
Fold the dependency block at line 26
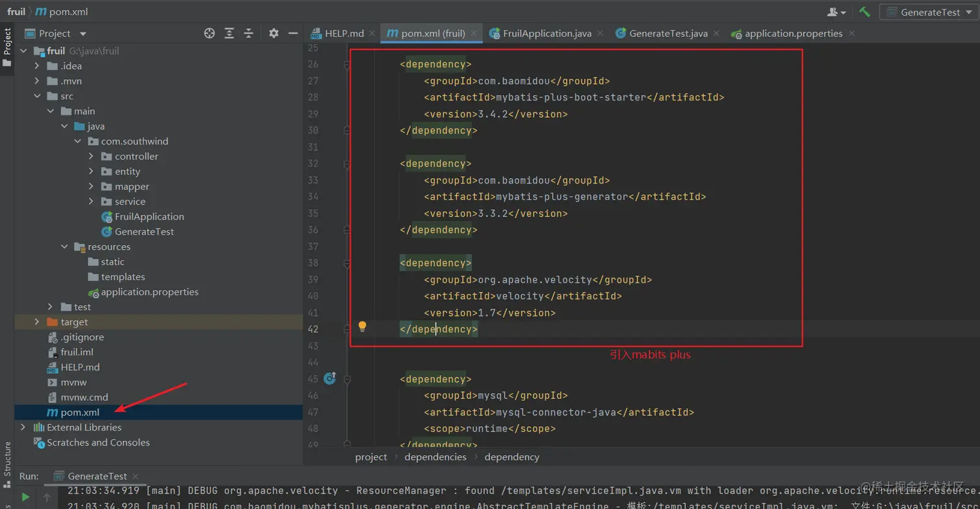tap(347, 64)
